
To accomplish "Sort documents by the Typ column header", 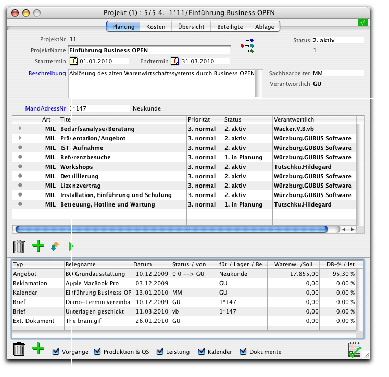I will [38, 264].
